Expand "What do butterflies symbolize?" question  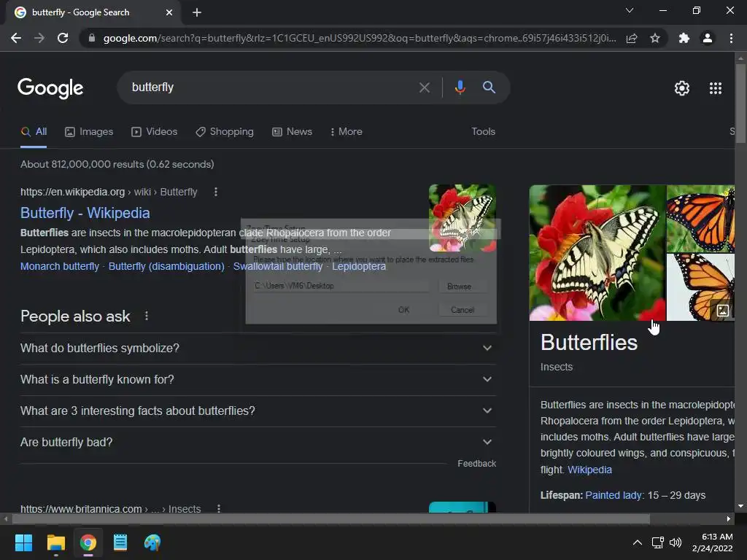[x=258, y=348]
